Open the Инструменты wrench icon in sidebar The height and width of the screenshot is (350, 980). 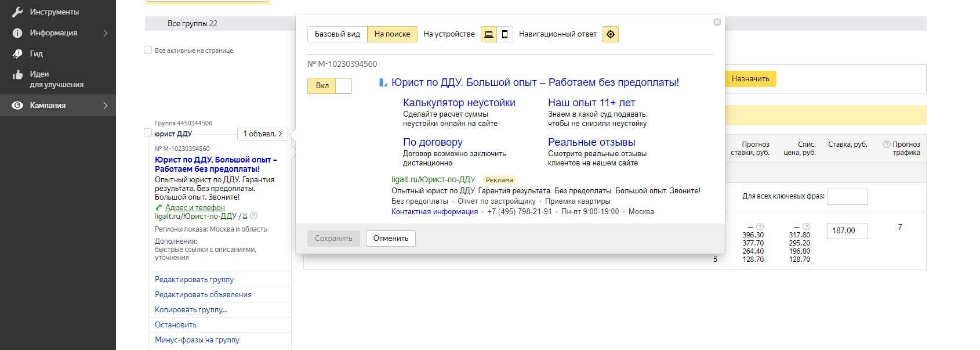pos(17,12)
